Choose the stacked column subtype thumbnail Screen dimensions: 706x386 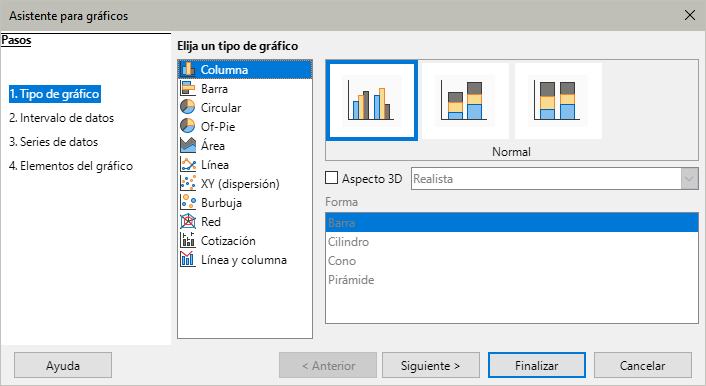(465, 101)
